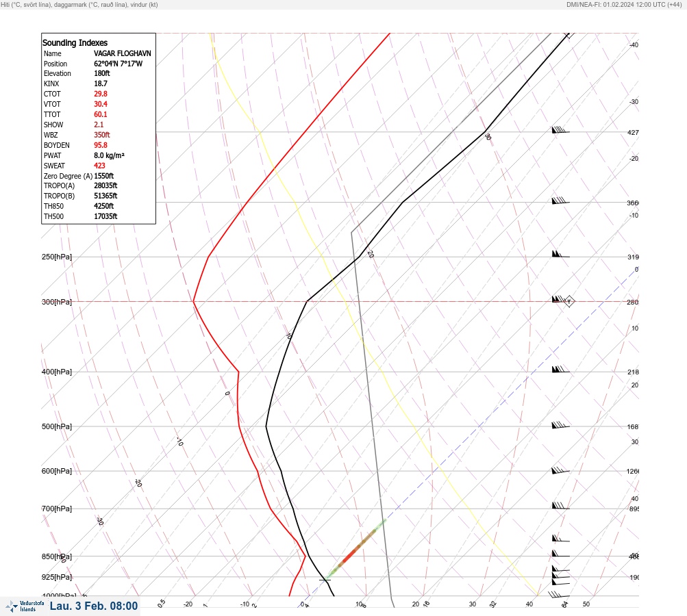Select the tropopause diamond marker at 300hPa
Image resolution: width=687 pixels, height=616 pixels.
click(x=569, y=301)
